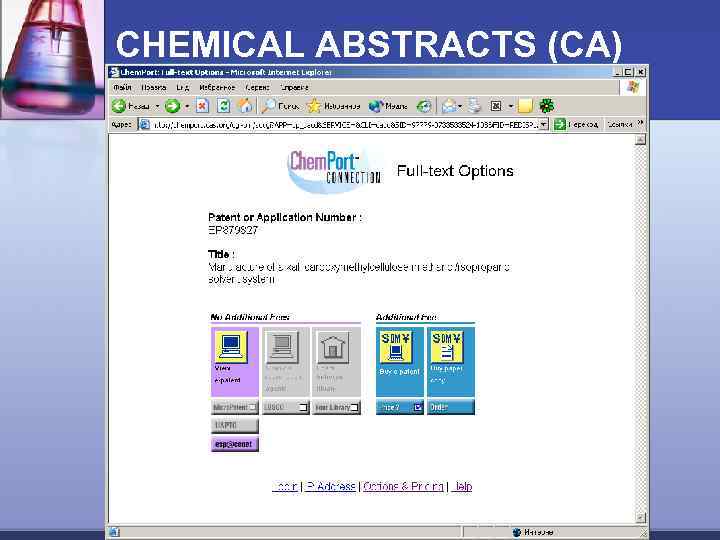720x540 pixels.
Task: Click the Buy paper copy icon
Action: 446,347
